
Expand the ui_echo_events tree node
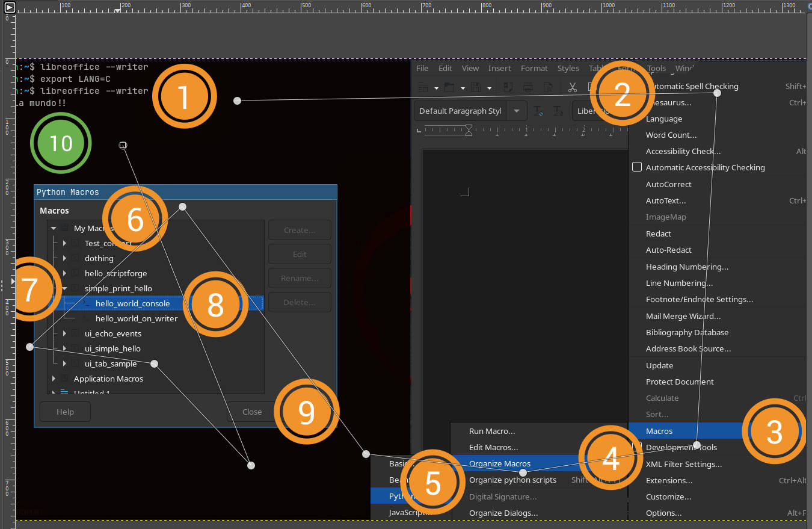pos(64,333)
